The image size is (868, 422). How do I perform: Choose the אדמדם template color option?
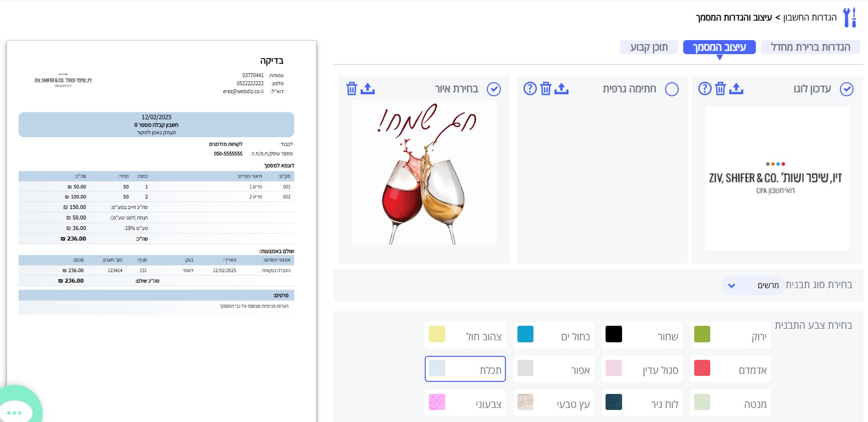tap(730, 369)
